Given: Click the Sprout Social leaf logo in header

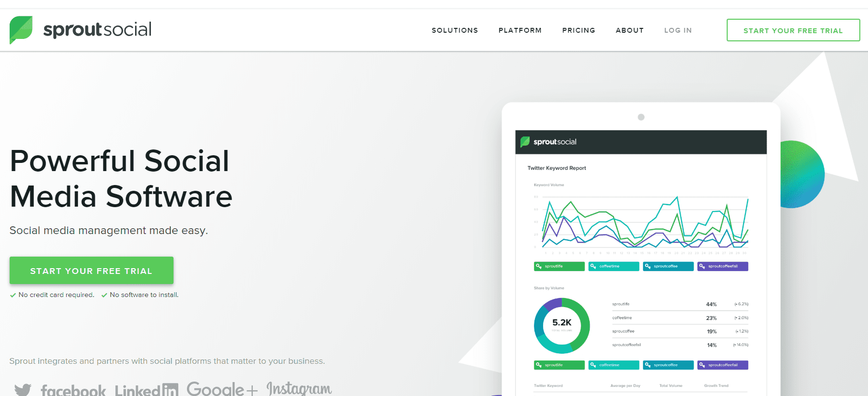Looking at the screenshot, I should tap(21, 30).
